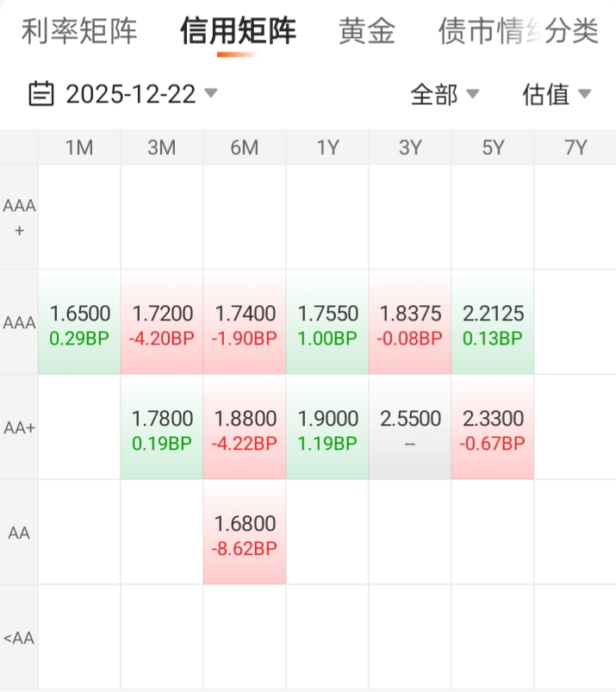Expand the 估值 dropdown
The image size is (616, 692).
pyautogui.click(x=557, y=94)
